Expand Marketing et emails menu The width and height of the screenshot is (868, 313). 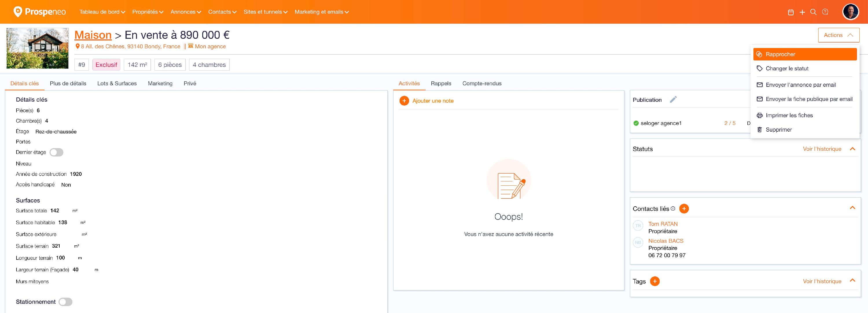321,12
